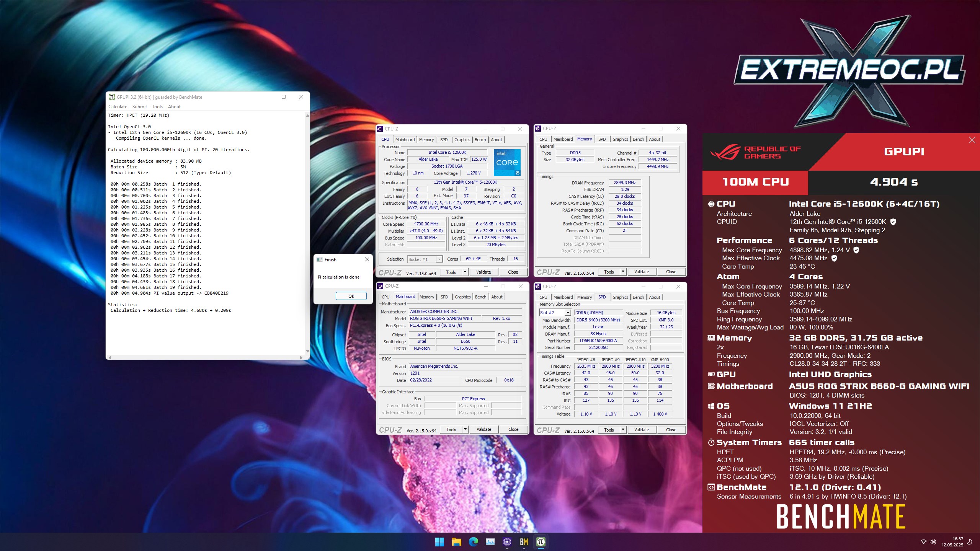980x551 pixels.
Task: Click the GPUPI window title icon
Action: (112, 97)
